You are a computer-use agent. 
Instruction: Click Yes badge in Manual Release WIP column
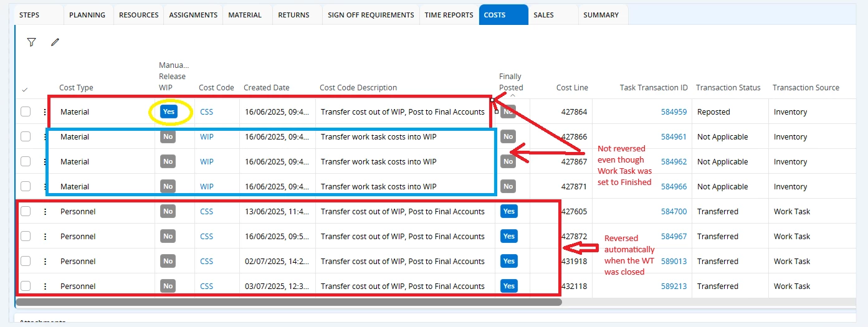(x=169, y=112)
